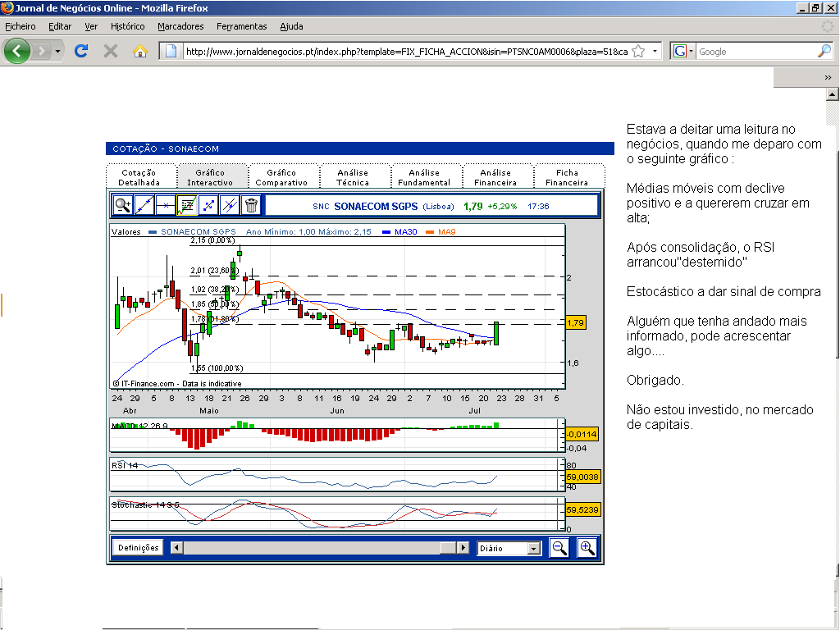Switch to the Cotação Detalhada tab
This screenshot has width=840, height=630.
pos(139,177)
